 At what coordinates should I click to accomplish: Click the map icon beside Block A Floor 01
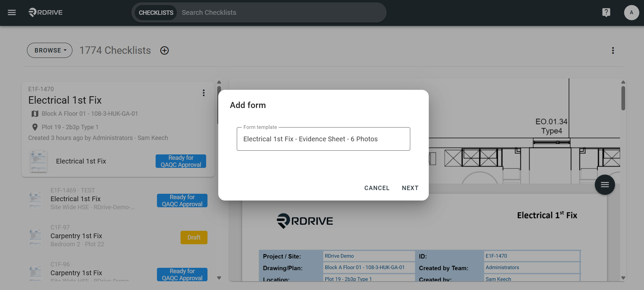tap(35, 114)
